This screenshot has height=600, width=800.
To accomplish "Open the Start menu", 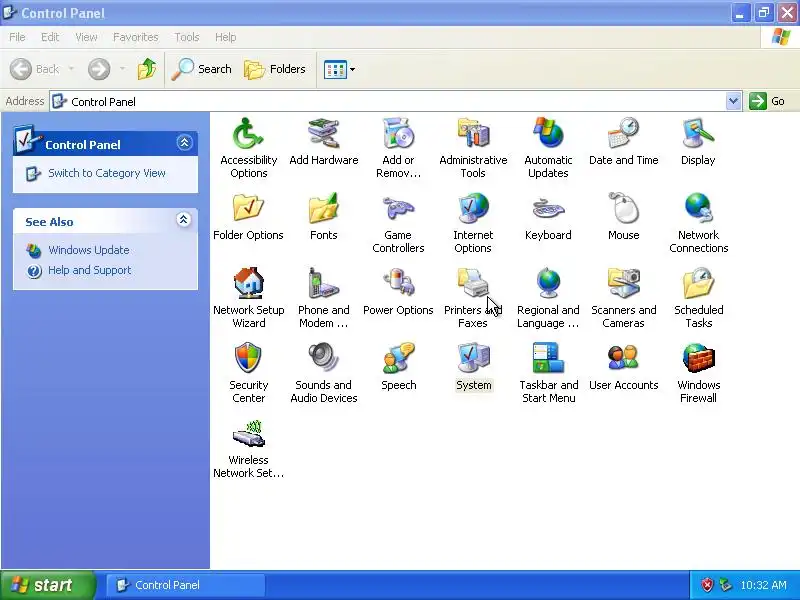I will [x=48, y=585].
